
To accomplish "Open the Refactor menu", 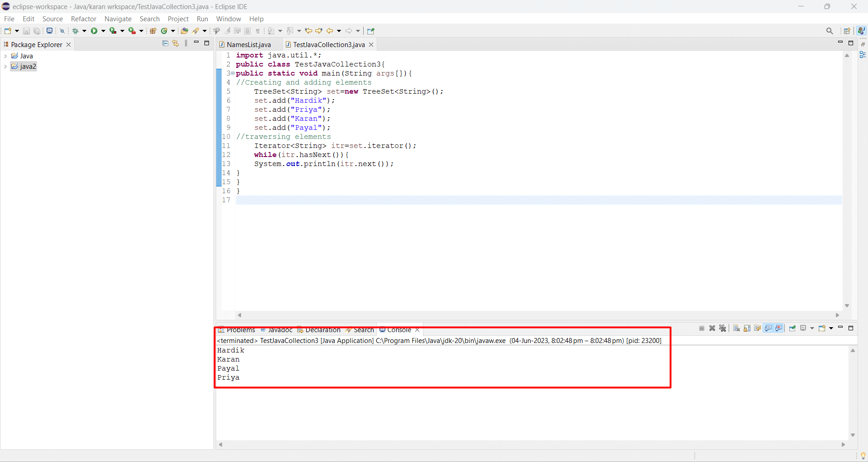I will pos(84,19).
